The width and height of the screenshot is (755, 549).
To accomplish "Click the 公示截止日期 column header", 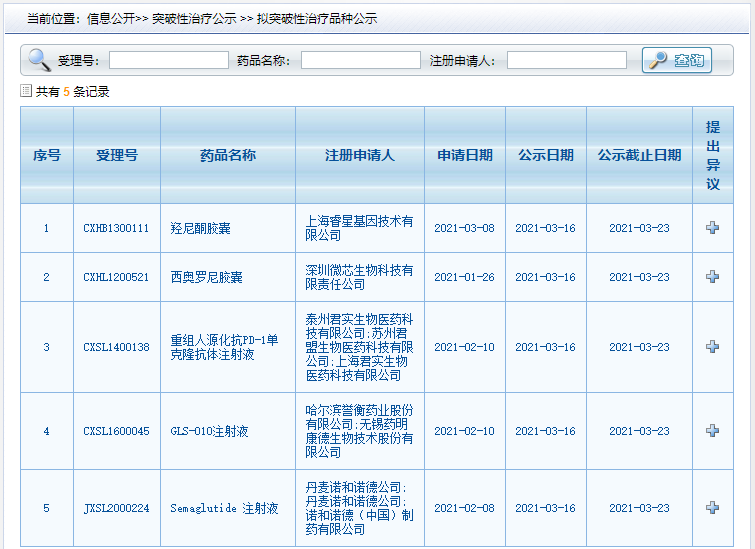I will 639,155.
